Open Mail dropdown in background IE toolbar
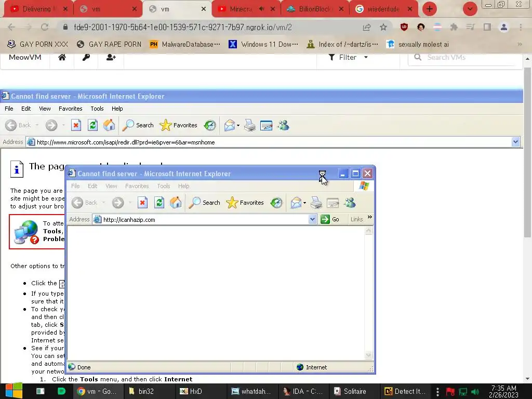This screenshot has height=399, width=532. click(238, 126)
